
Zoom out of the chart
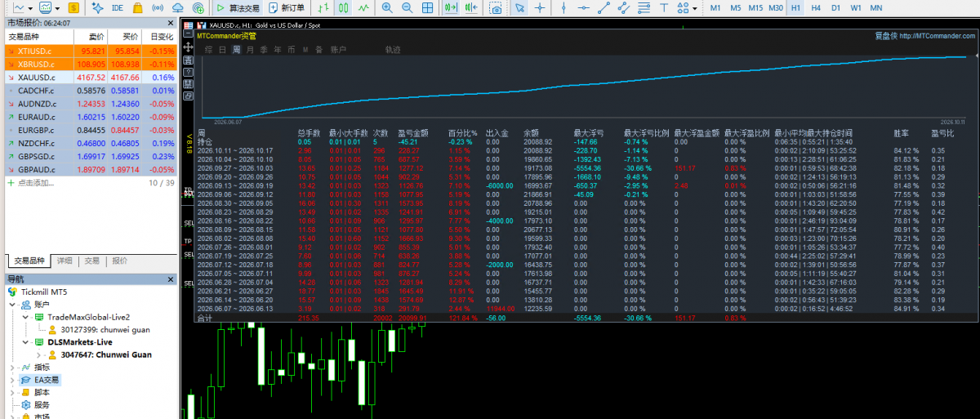[407, 7]
